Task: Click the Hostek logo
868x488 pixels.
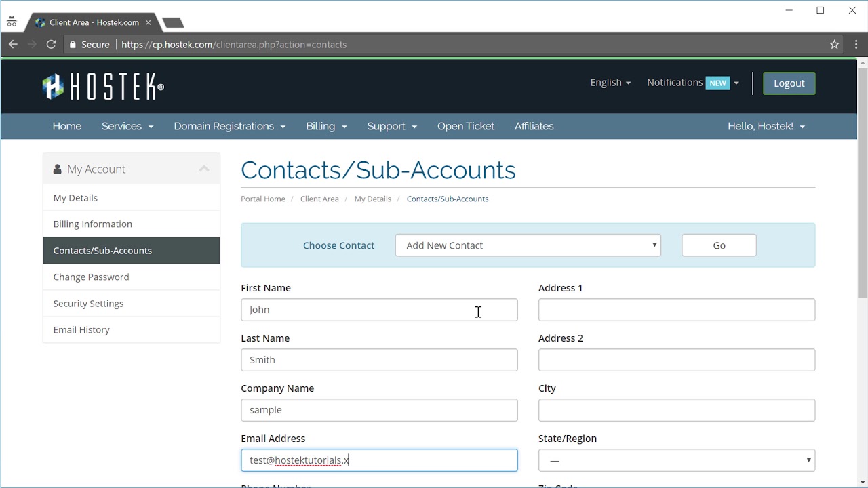Action: point(103,86)
